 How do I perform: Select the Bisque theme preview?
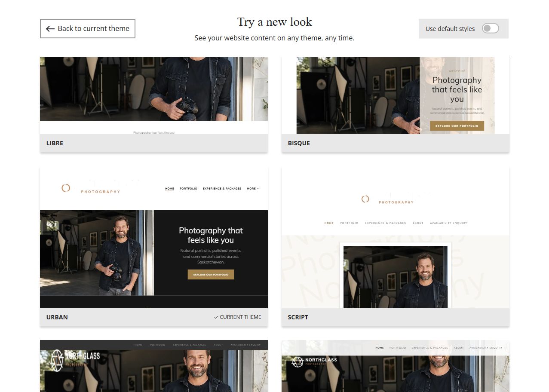(396, 95)
